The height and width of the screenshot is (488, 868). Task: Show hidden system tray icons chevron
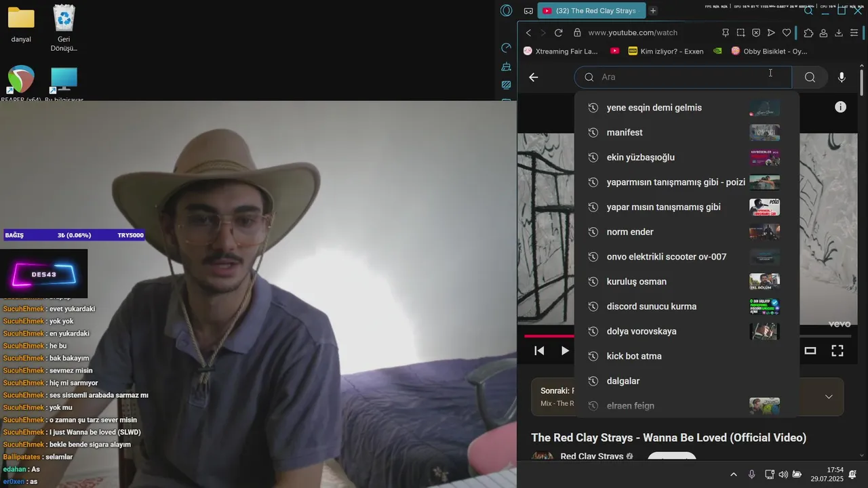pos(733,474)
